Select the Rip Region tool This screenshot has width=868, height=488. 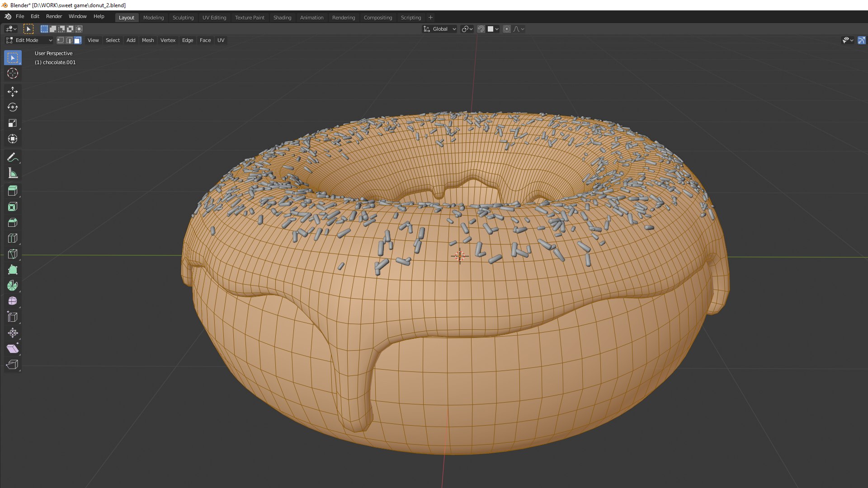click(x=13, y=365)
